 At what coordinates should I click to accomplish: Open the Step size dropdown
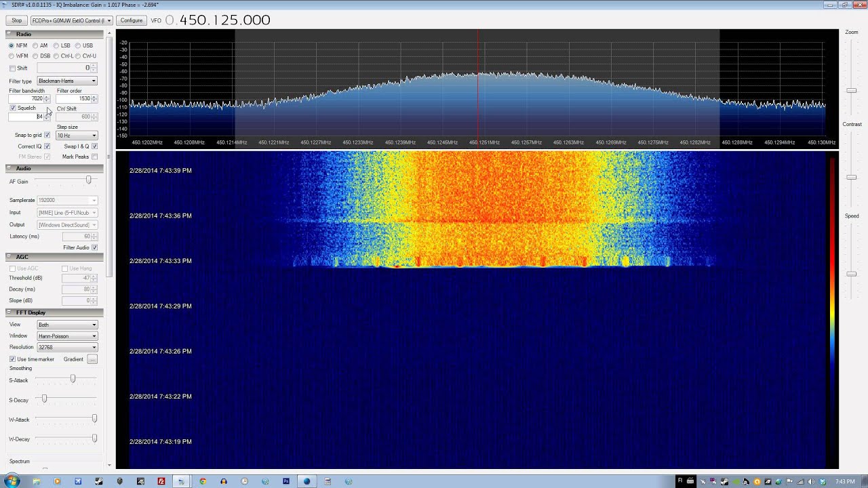coord(77,135)
